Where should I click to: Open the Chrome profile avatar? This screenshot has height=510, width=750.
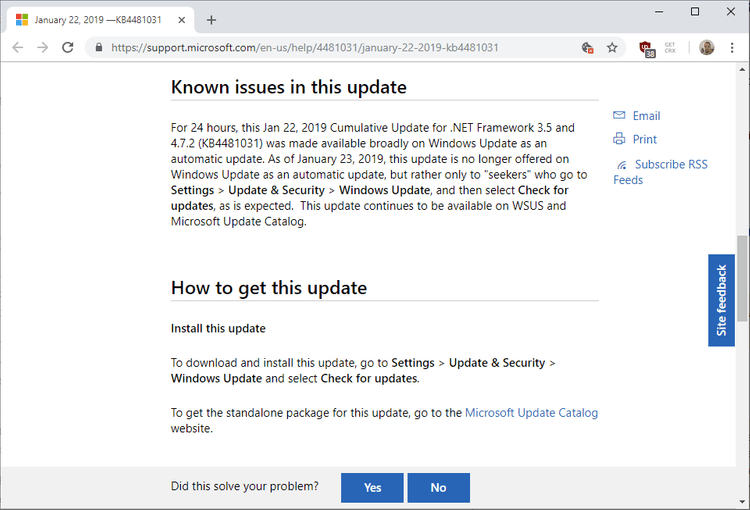706,47
